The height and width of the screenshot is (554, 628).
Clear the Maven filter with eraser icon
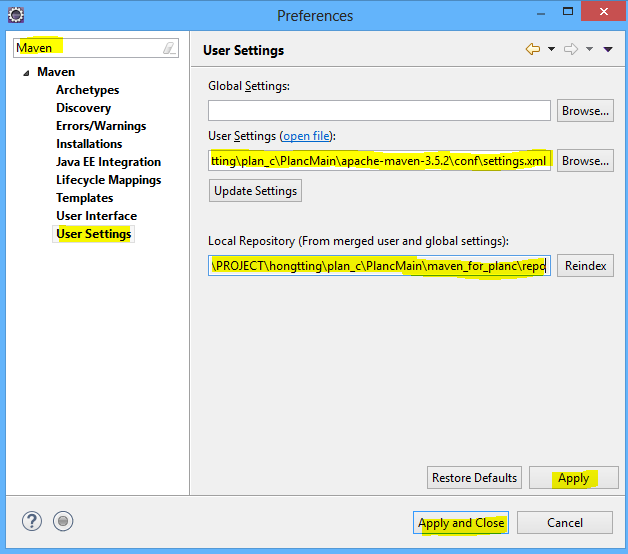click(x=169, y=48)
